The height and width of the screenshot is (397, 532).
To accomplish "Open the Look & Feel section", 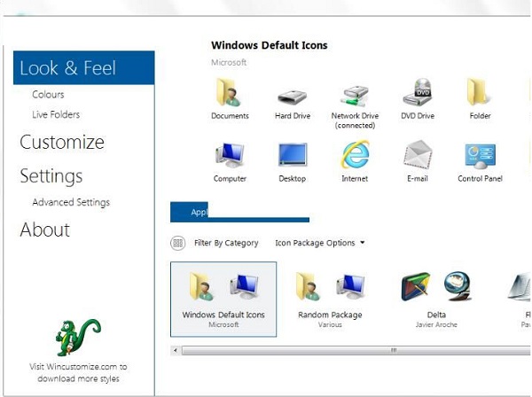I will pyautogui.click(x=84, y=68).
